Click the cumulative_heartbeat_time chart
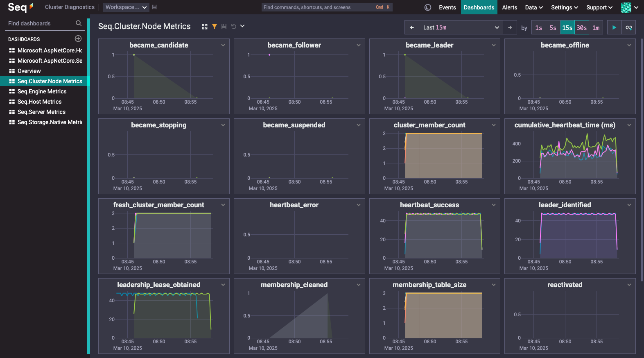The width and height of the screenshot is (644, 358). pyautogui.click(x=570, y=156)
